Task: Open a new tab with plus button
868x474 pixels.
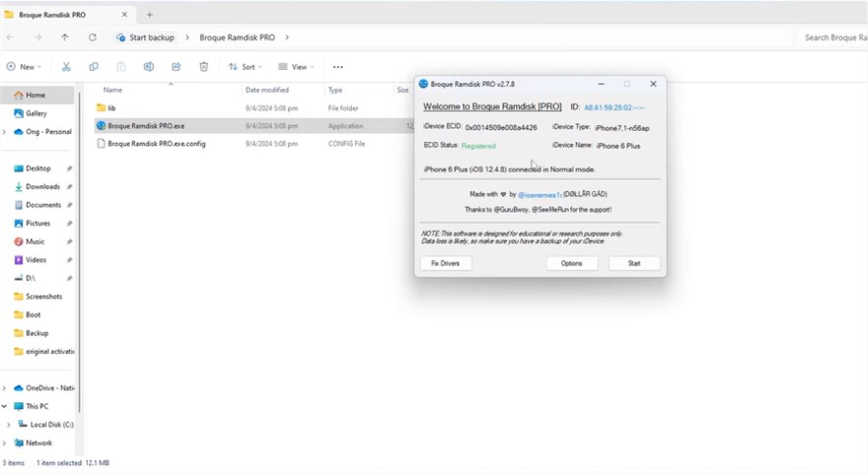Action: tap(150, 15)
